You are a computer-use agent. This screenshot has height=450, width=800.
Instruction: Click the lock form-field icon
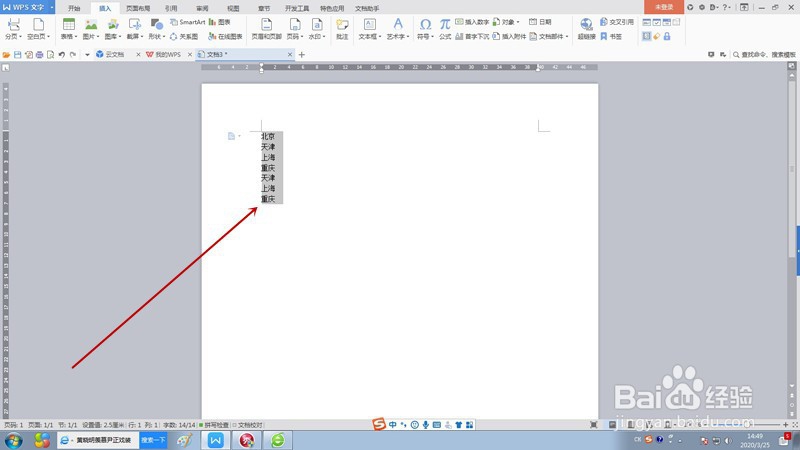[667, 36]
